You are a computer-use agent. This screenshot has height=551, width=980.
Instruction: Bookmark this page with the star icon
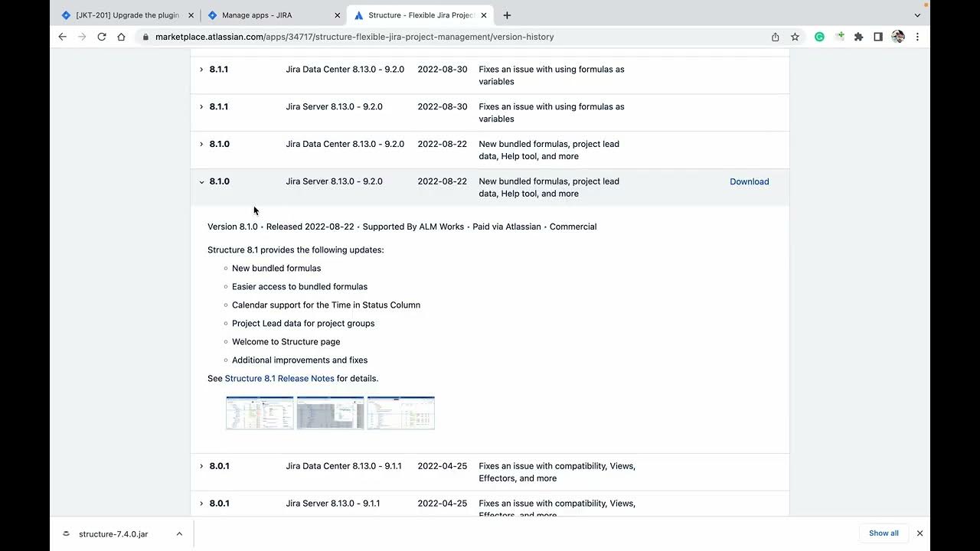(x=795, y=37)
